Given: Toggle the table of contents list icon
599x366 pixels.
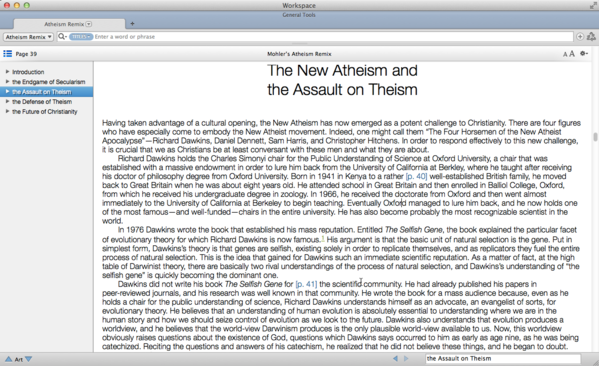Looking at the screenshot, I should 8,53.
